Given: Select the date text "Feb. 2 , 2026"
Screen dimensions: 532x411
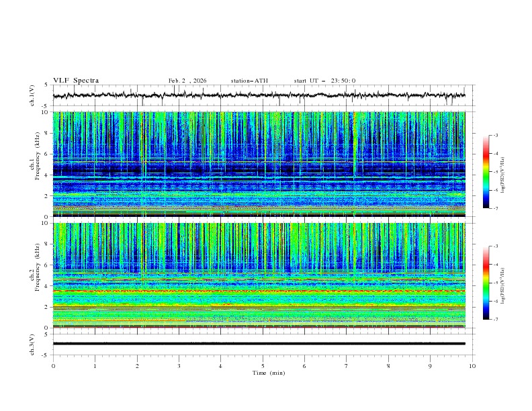Looking at the screenshot, I should pyautogui.click(x=187, y=81).
